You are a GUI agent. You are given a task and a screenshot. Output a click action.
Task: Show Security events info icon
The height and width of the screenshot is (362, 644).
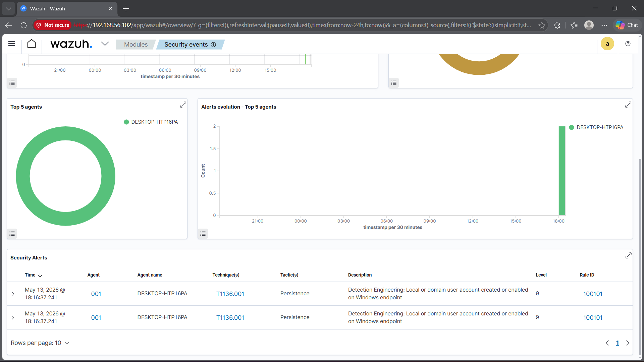213,45
